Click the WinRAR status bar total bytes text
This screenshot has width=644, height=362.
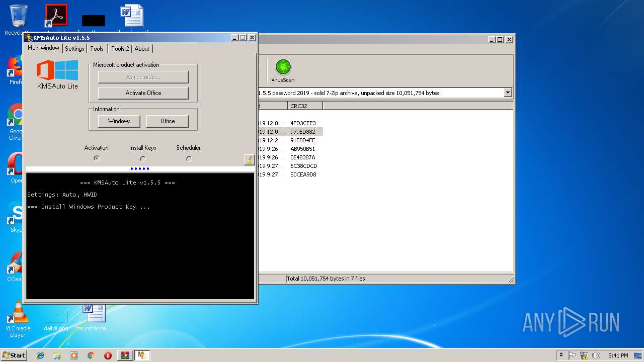coord(326,279)
